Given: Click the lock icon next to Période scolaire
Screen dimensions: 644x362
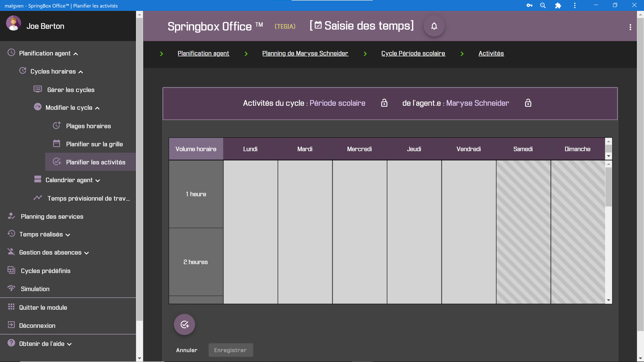Looking at the screenshot, I should (384, 103).
